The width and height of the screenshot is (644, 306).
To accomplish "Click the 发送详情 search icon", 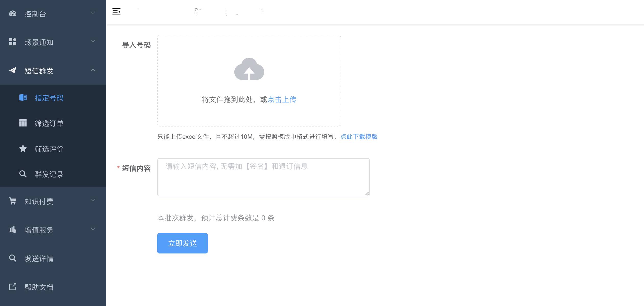I will coord(13,258).
